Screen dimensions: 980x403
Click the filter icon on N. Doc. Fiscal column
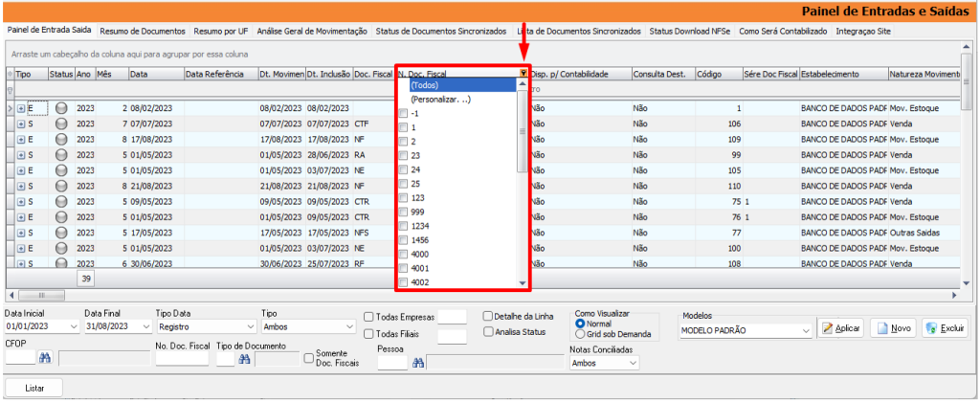tap(523, 73)
